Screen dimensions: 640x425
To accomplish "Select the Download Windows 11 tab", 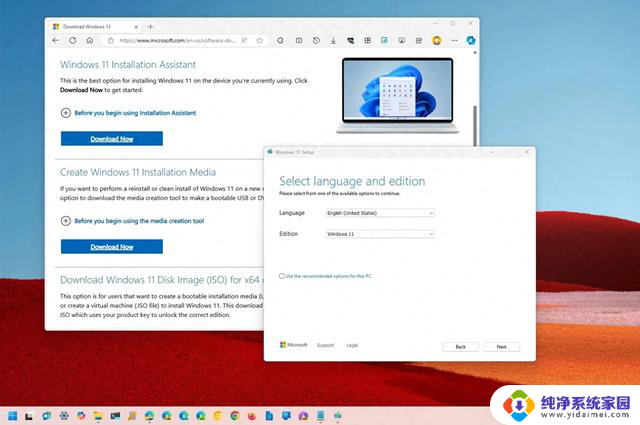I will (x=95, y=27).
